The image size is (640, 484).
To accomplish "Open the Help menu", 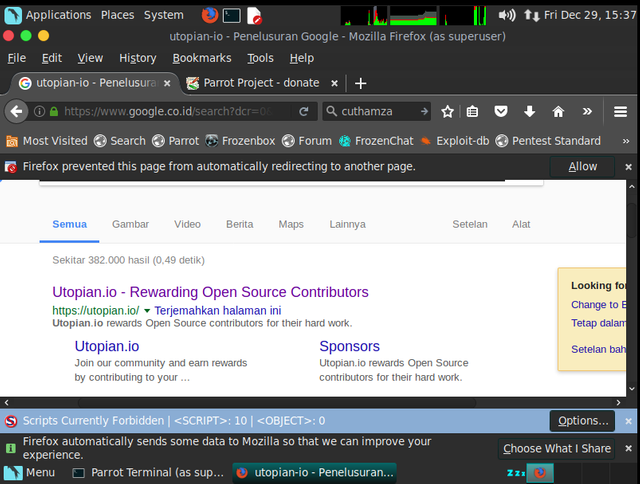I will point(302,58).
